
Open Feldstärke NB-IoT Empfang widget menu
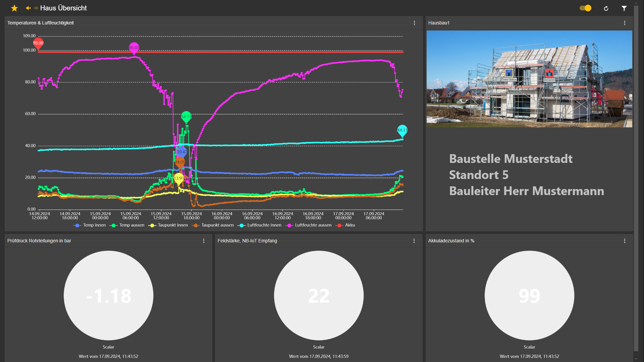pyautogui.click(x=414, y=241)
